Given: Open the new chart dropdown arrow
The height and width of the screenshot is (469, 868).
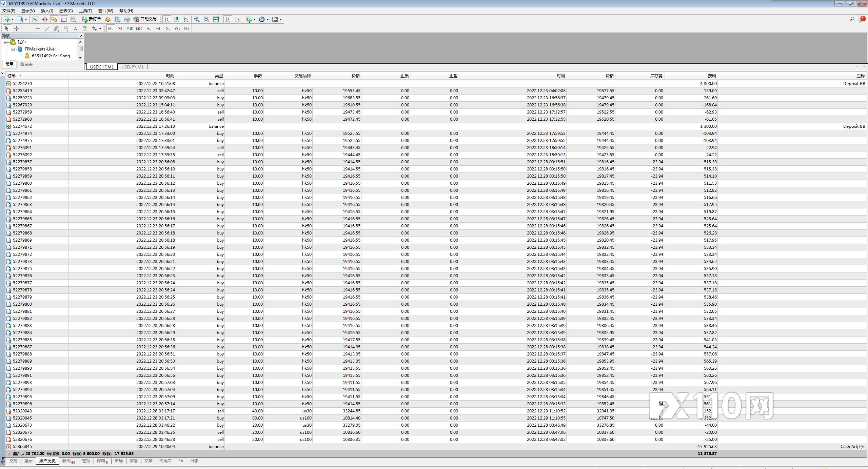Looking at the screenshot, I should click(x=13, y=19).
